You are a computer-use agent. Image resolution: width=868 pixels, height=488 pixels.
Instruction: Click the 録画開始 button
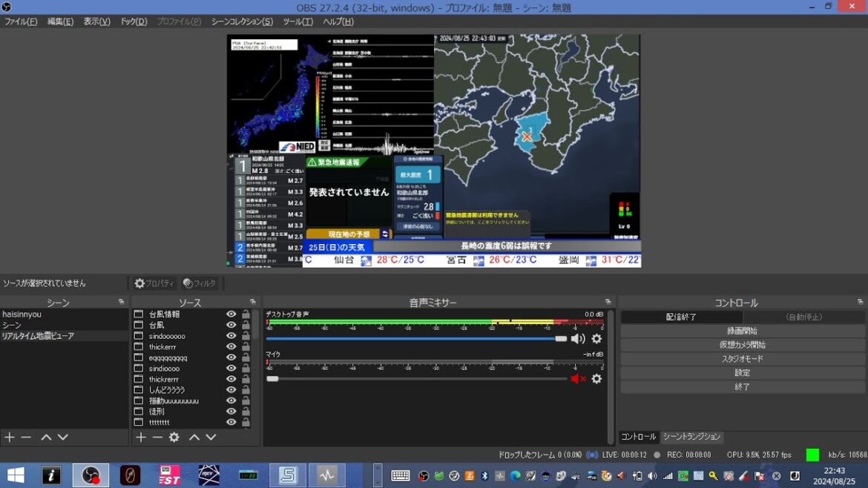tap(742, 331)
